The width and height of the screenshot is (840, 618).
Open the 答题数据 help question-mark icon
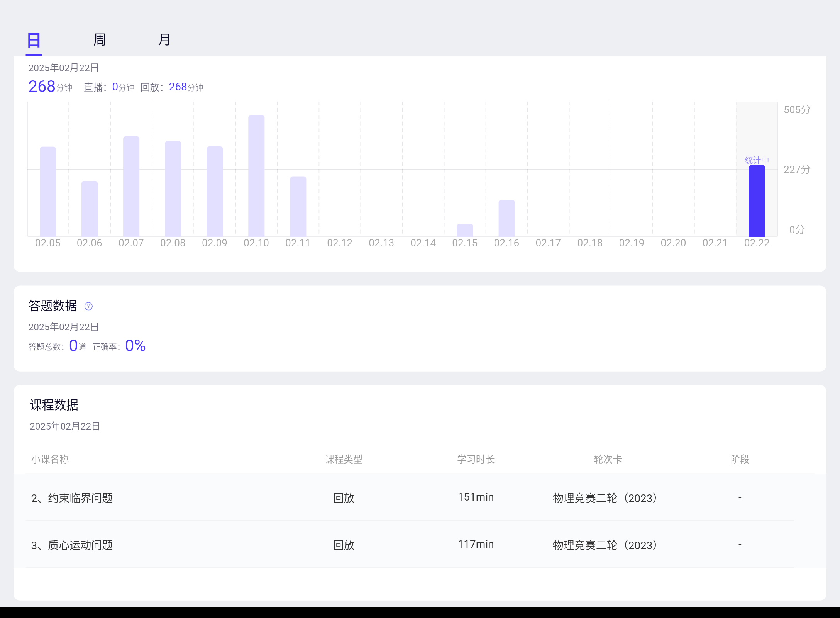coord(88,306)
